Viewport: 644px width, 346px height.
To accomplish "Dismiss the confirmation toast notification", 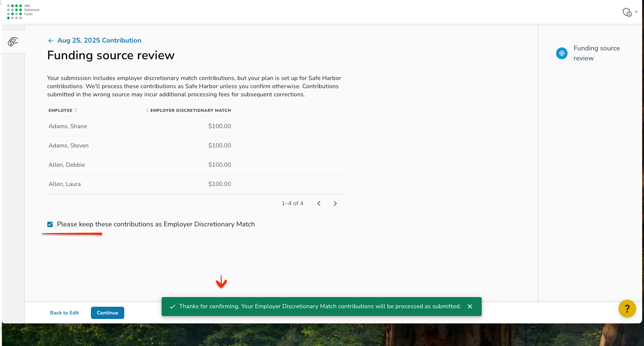I will coord(470,306).
